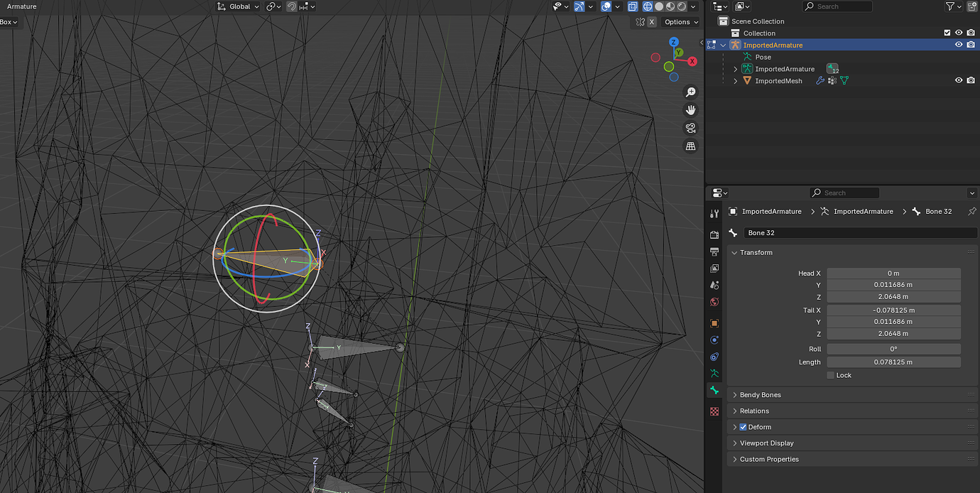
Task: Open the Global transform orientation dropdown
Action: (237, 6)
